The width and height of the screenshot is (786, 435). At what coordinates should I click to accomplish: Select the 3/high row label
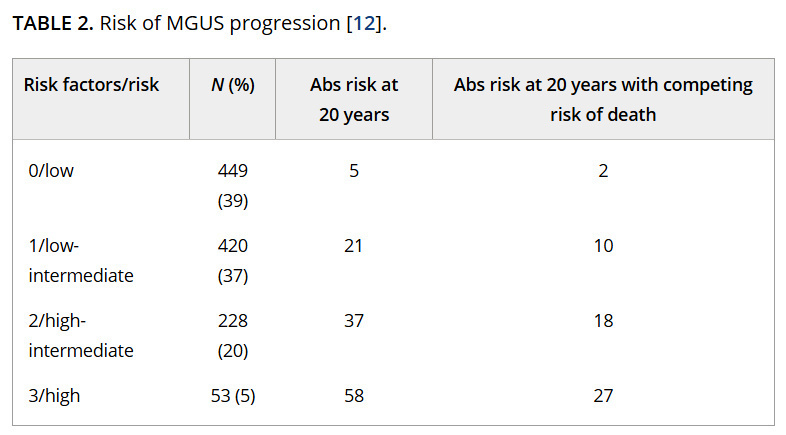pos(54,396)
